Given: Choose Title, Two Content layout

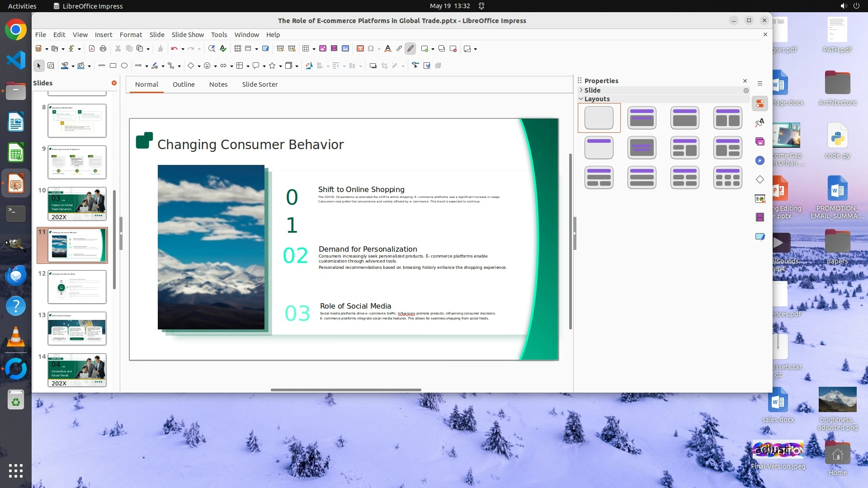Looking at the screenshot, I should [727, 118].
